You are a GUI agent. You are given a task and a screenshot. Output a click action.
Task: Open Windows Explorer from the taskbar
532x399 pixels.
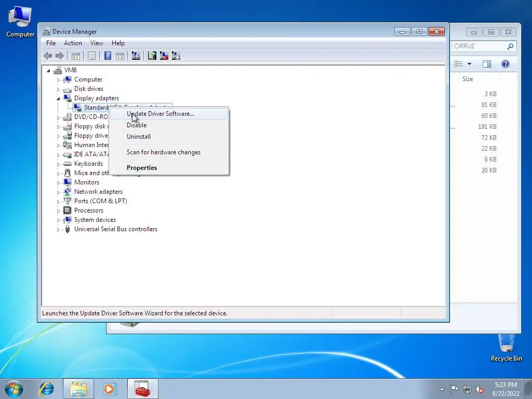(78, 389)
